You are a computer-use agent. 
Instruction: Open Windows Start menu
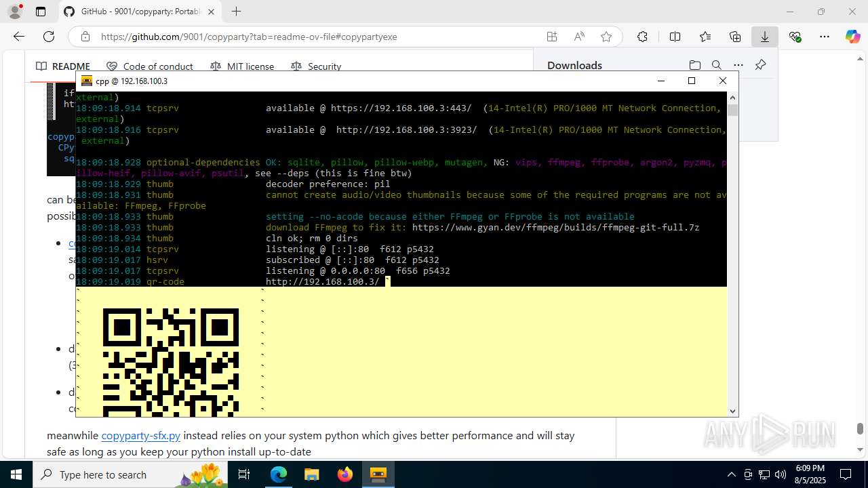point(16,474)
